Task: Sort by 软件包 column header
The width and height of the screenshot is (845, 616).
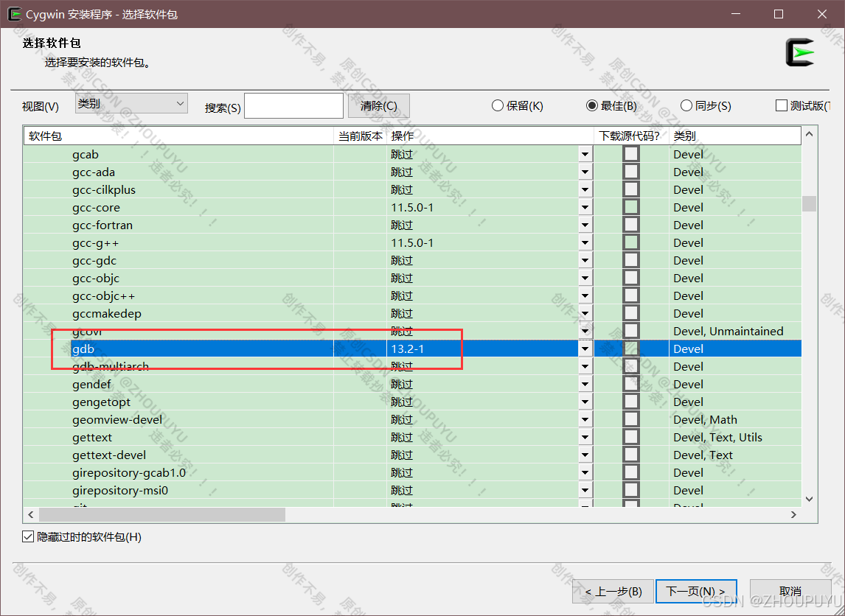Action: click(179, 136)
